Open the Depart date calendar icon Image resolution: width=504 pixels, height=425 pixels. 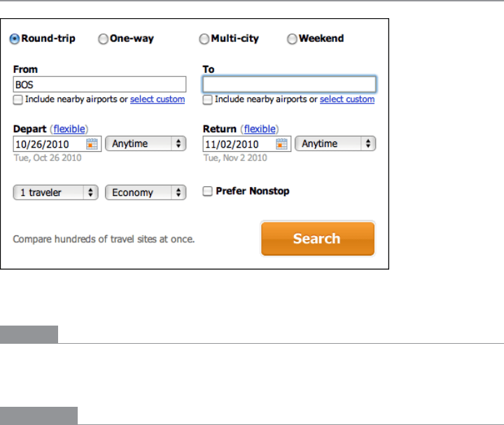point(92,144)
